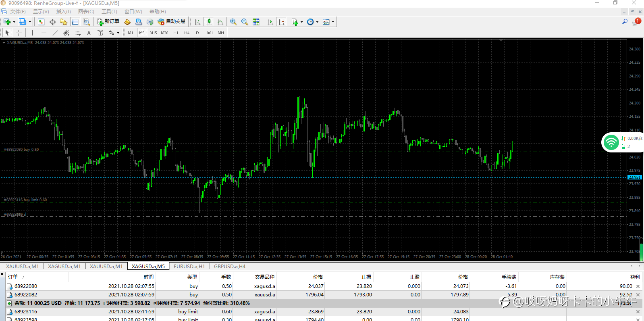Toggle chart shift

[x=281, y=22]
